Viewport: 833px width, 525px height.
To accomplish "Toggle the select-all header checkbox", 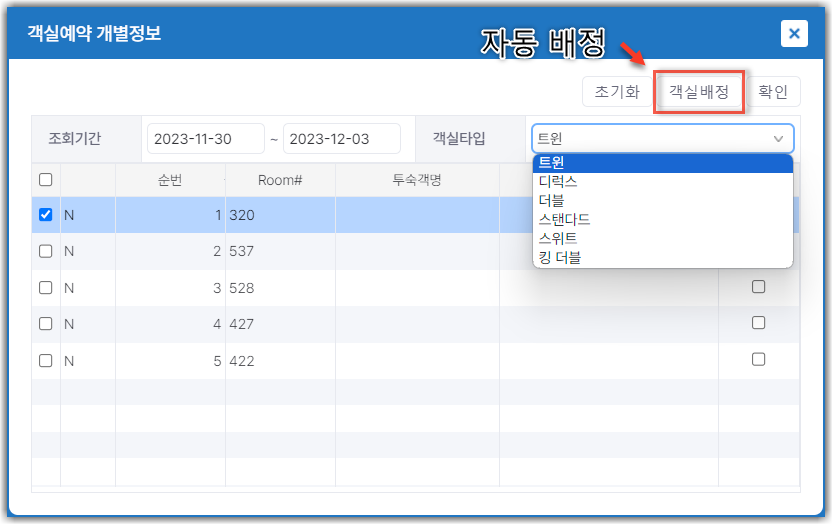I will tap(46, 180).
